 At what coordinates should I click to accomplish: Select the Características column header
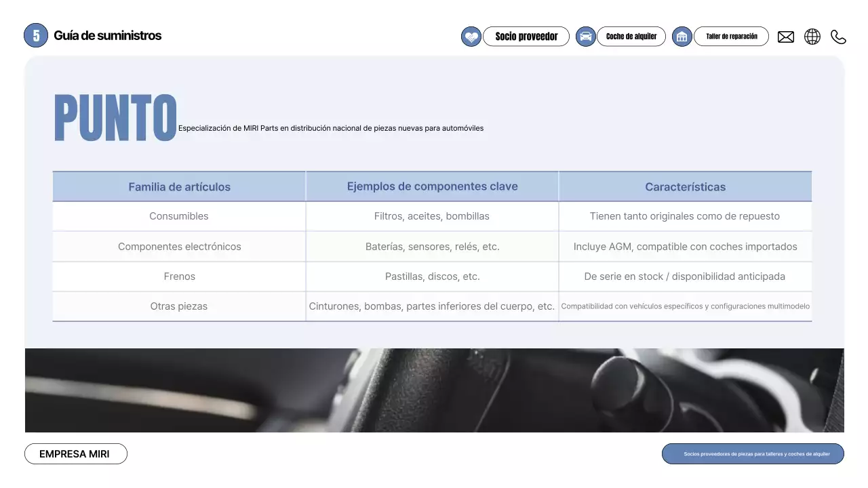click(686, 186)
